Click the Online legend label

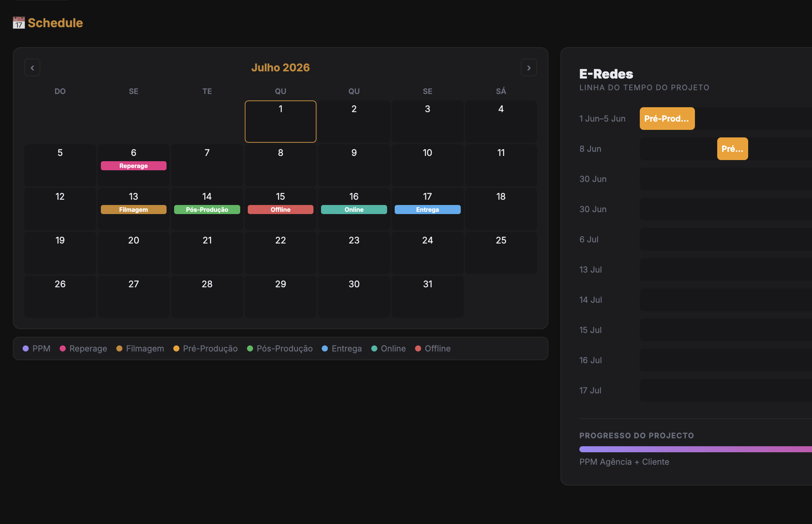[393, 348]
